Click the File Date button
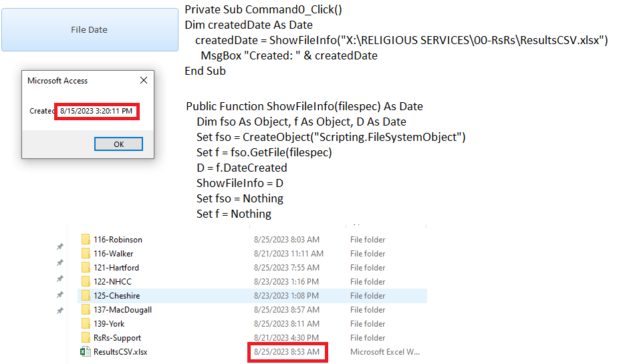Screen dimensions: 627x364 tap(89, 30)
